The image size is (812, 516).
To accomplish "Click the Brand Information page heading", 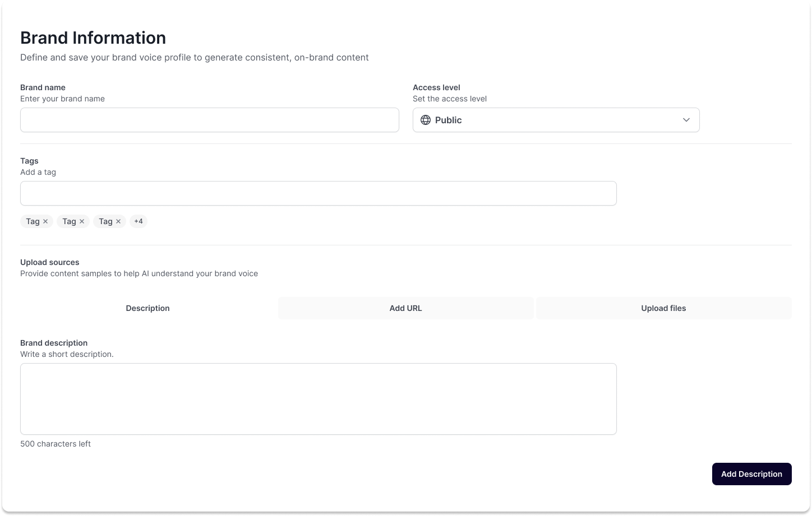I will pyautogui.click(x=93, y=38).
